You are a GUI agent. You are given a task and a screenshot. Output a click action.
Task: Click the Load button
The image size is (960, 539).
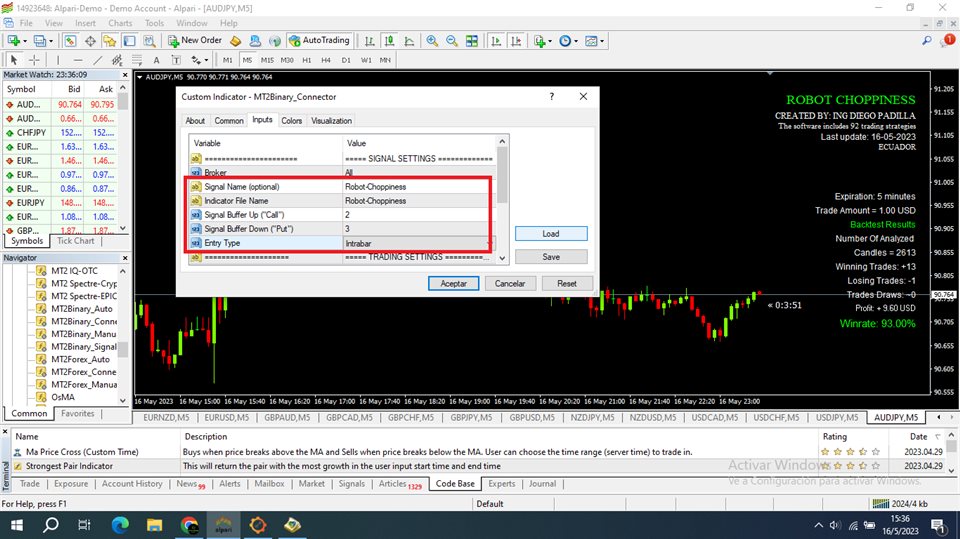[551, 233]
